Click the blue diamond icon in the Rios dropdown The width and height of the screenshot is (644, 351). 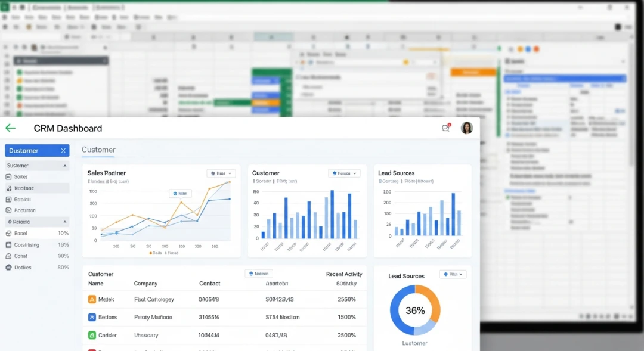coord(213,173)
